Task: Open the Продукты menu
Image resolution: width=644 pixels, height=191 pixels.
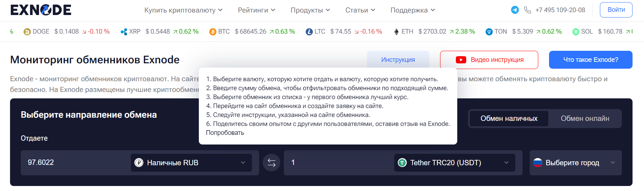Action: [310, 10]
